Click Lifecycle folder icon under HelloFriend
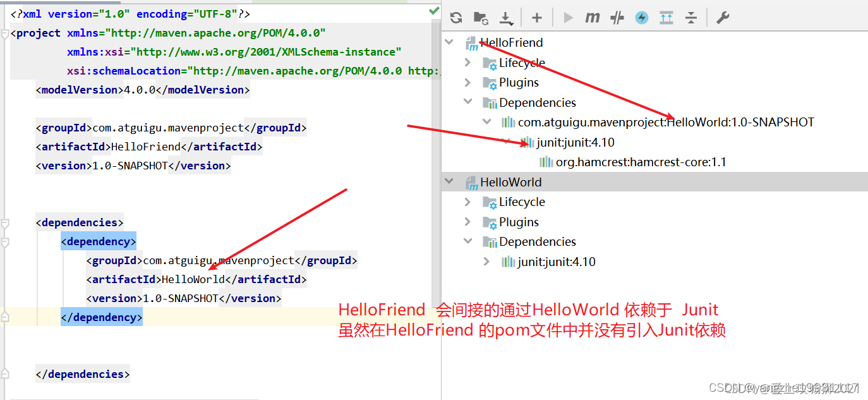This screenshot has width=868, height=400. pos(490,63)
